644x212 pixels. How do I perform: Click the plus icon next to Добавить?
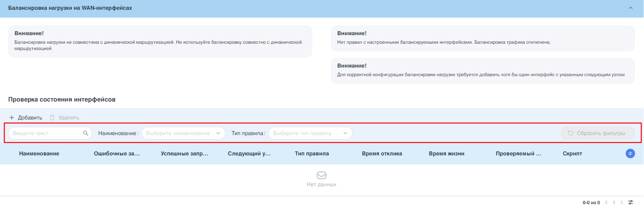tap(12, 118)
